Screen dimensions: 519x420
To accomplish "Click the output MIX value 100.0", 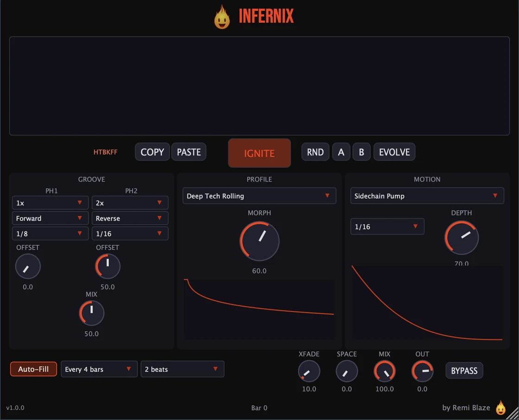I will pyautogui.click(x=384, y=389).
